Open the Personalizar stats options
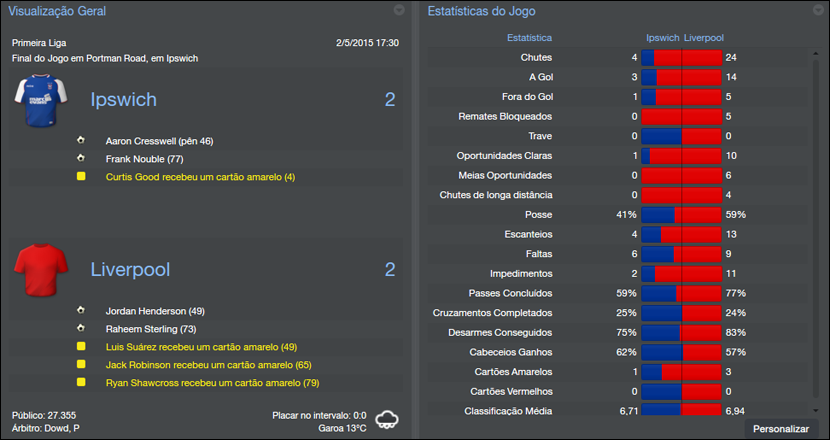 coord(780,429)
